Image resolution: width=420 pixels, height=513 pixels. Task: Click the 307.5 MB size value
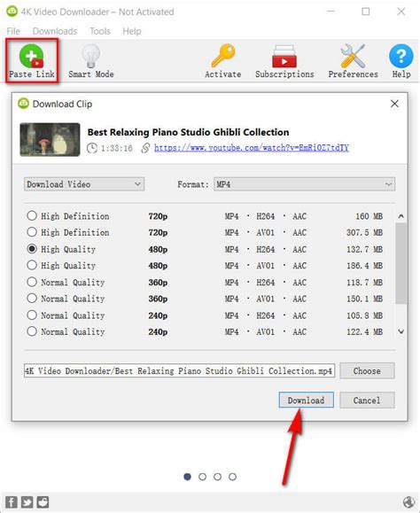click(364, 232)
